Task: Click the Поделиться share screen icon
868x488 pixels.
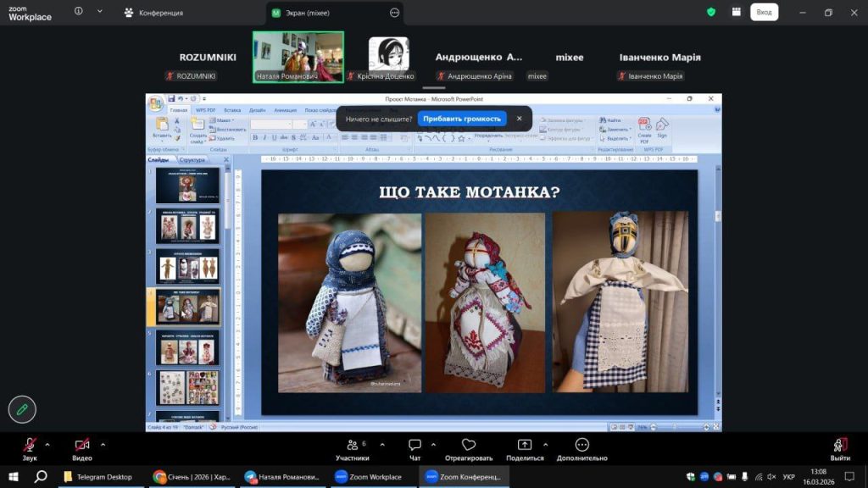Action: pyautogui.click(x=525, y=445)
